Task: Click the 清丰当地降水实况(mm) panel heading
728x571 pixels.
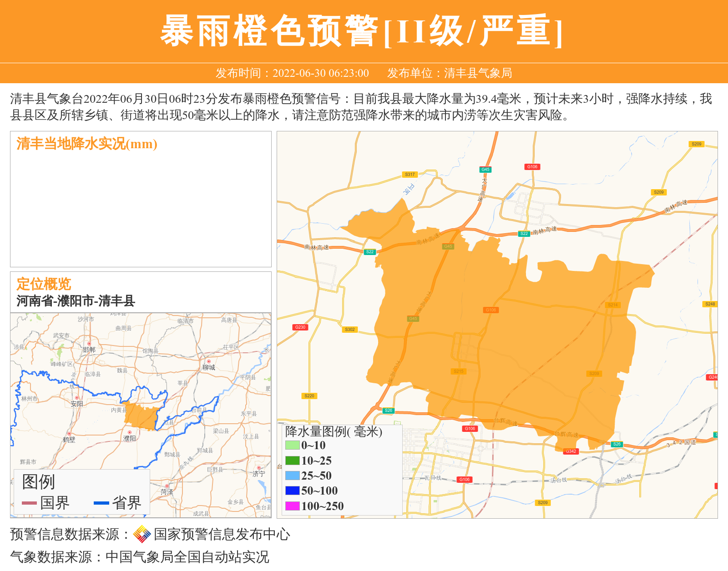Action: [x=87, y=144]
